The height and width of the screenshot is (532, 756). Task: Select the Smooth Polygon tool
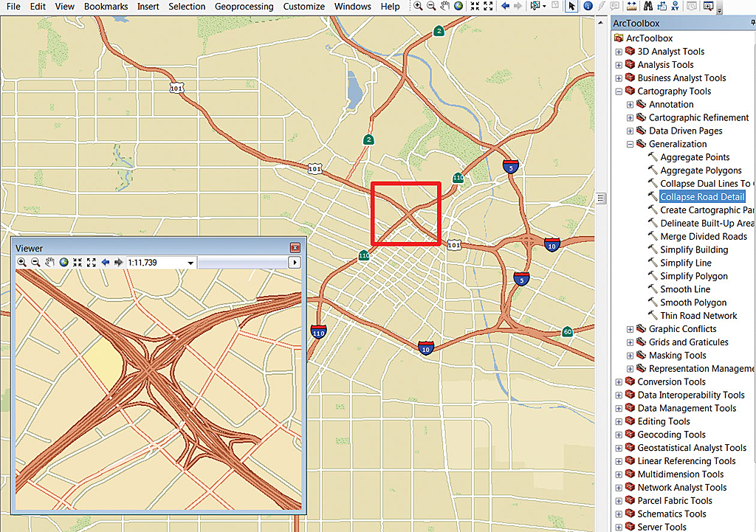tap(693, 303)
